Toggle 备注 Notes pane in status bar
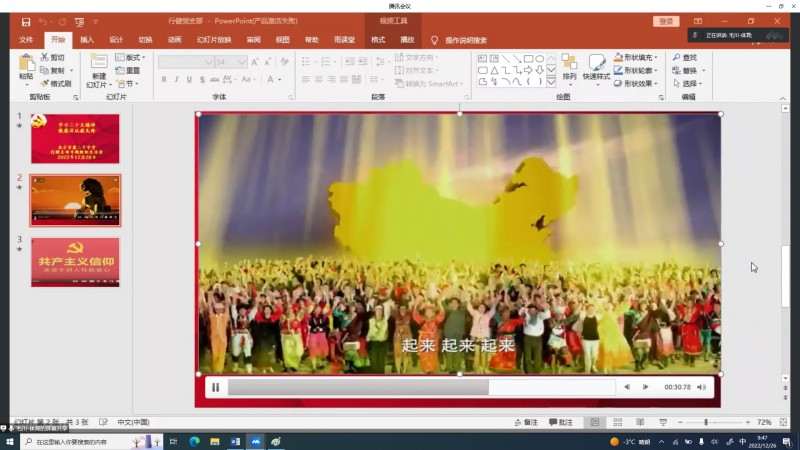800x450 pixels. pyautogui.click(x=526, y=422)
